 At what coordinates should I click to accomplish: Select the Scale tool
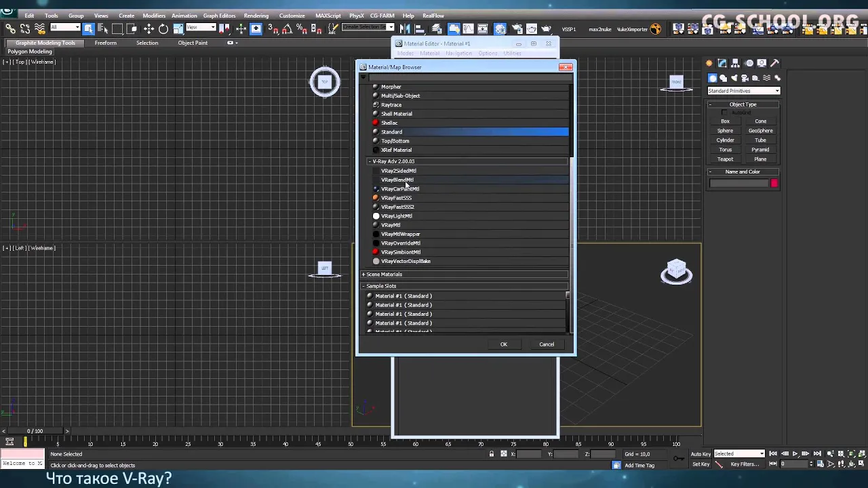point(178,28)
